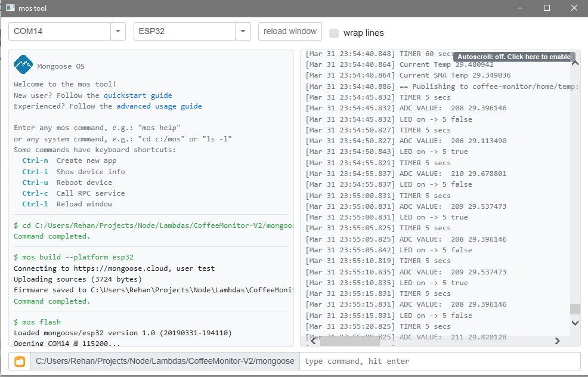This screenshot has height=377, width=588.
Task: Click the "$ mos build --platform esp32" line
Action: pyautogui.click(x=73, y=257)
